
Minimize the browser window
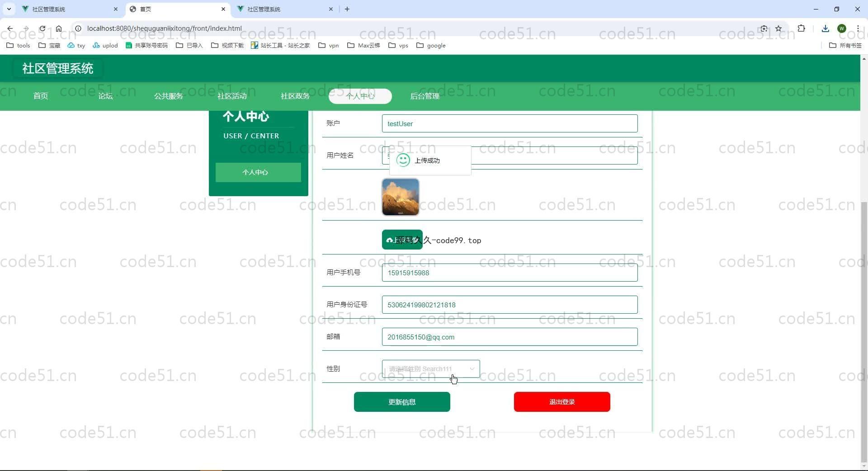(x=816, y=9)
